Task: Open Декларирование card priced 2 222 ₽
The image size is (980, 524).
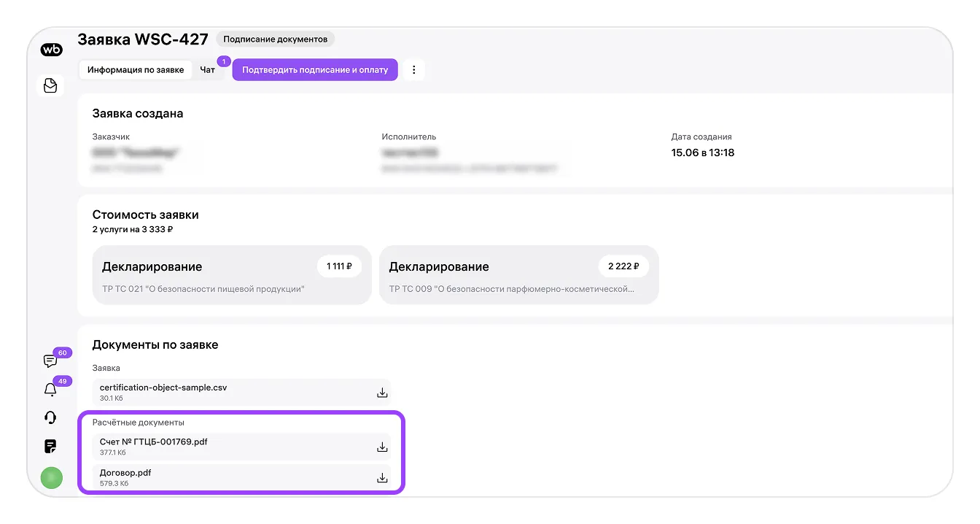Action: click(519, 274)
